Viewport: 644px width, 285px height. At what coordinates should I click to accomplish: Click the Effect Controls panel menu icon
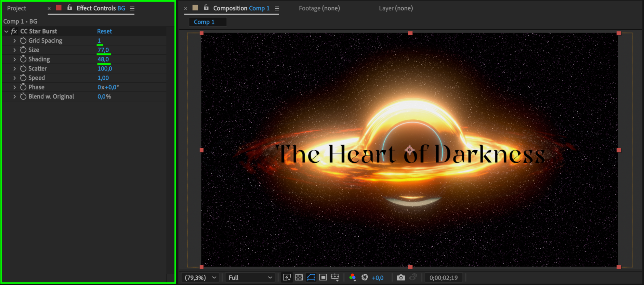[132, 8]
